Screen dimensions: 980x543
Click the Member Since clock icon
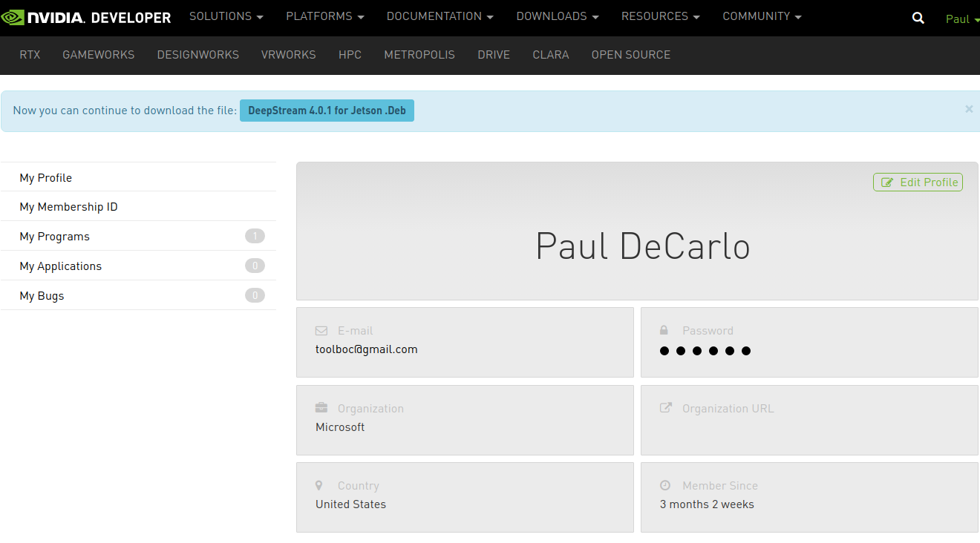tap(665, 486)
